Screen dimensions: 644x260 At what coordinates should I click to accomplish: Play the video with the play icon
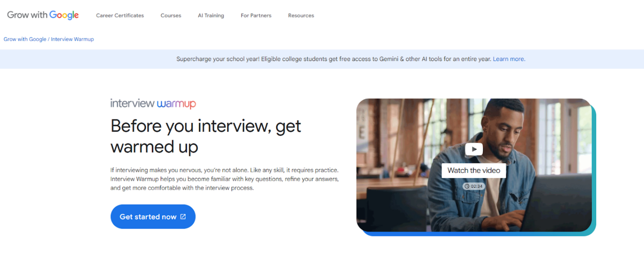pyautogui.click(x=474, y=149)
